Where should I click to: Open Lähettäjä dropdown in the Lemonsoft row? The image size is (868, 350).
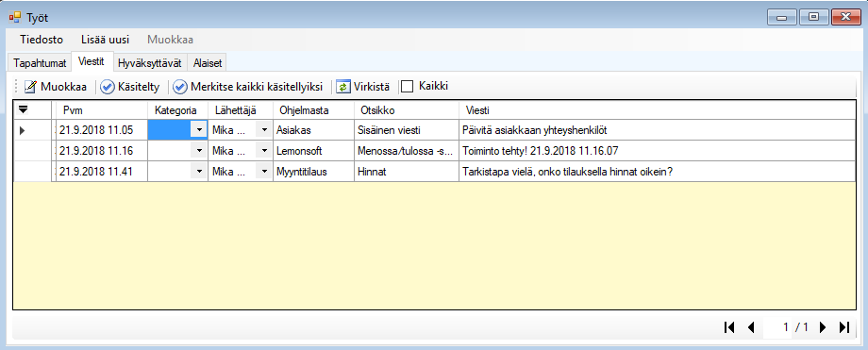coord(264,151)
